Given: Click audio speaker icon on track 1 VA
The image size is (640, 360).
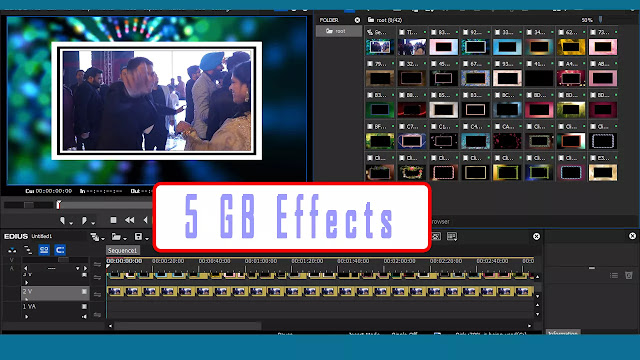Looking at the screenshot, I should point(84,316).
